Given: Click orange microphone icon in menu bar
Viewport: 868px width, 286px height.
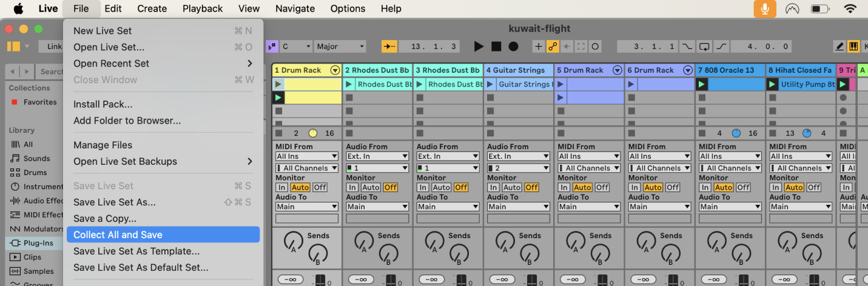Looking at the screenshot, I should click(x=765, y=8).
